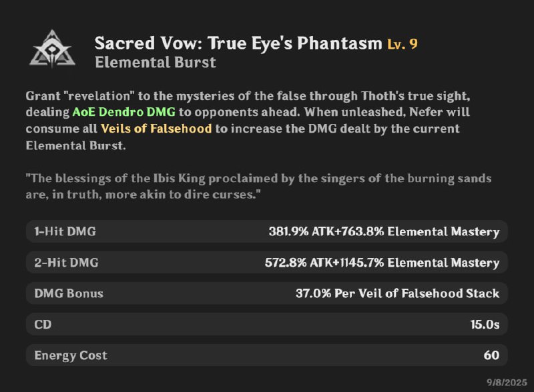Select the "Elemental Burst" subtitle text
534x392 pixels.
(156, 63)
